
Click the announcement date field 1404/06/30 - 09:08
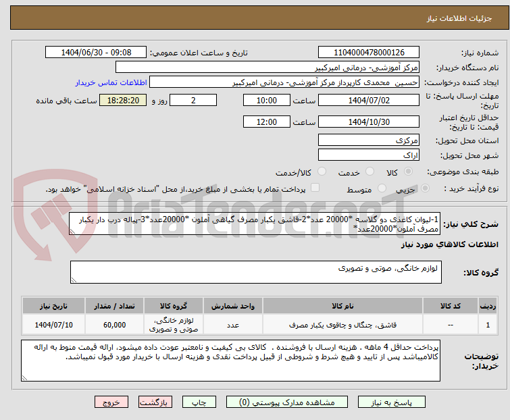96,53
